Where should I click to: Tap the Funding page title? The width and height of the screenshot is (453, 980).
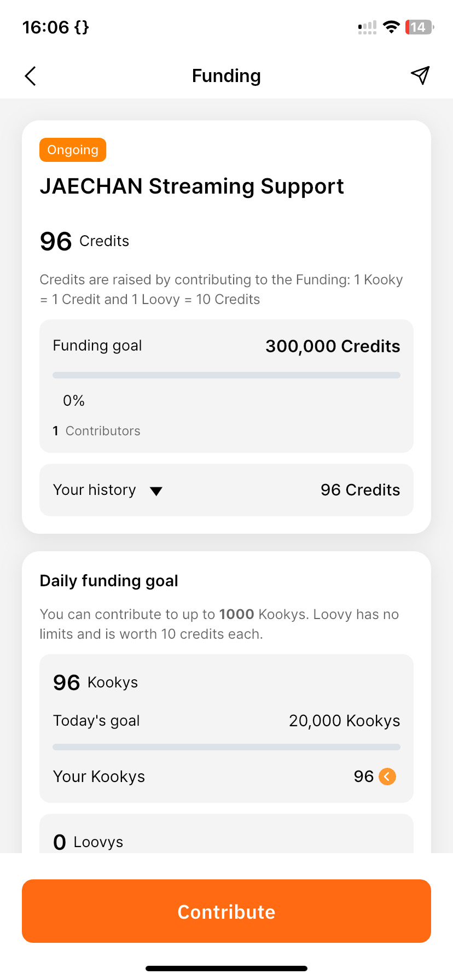click(x=226, y=76)
